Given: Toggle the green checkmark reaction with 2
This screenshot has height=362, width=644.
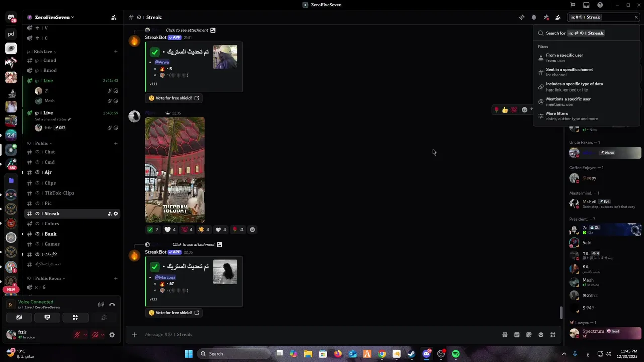Looking at the screenshot, I should coord(153,230).
